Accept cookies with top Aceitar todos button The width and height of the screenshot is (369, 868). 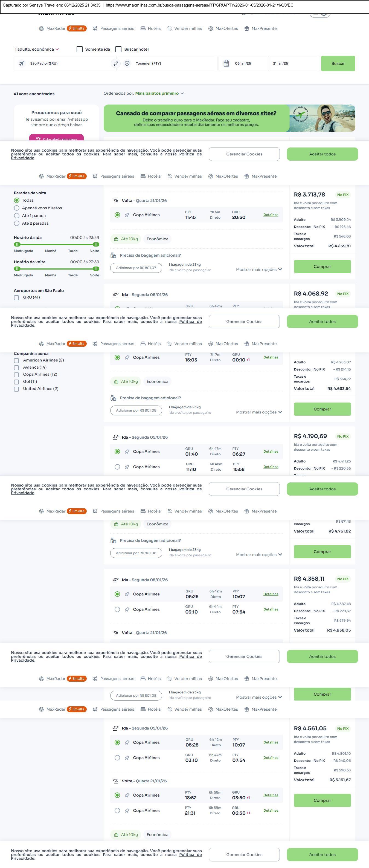pyautogui.click(x=322, y=154)
